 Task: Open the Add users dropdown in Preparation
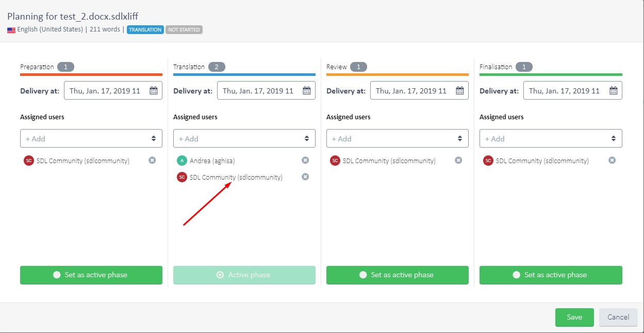[x=91, y=138]
